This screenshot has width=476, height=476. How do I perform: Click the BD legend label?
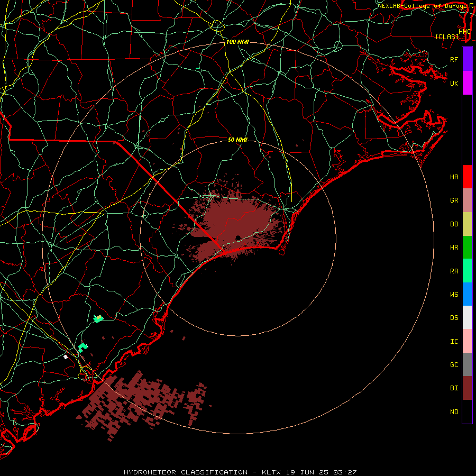tap(454, 224)
